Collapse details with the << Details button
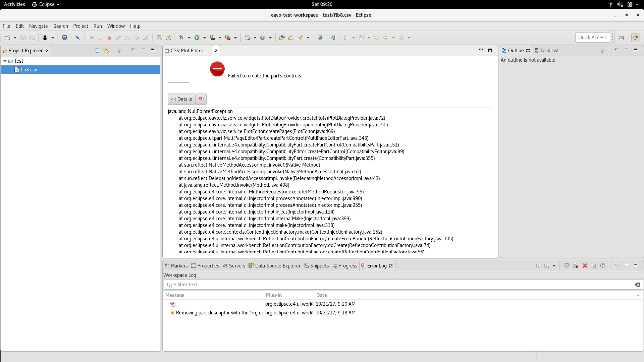 tap(181, 99)
